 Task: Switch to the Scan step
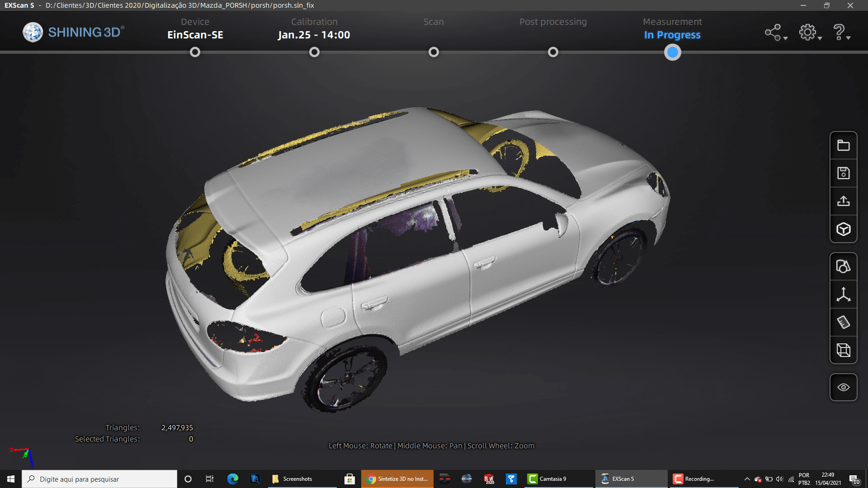(434, 22)
